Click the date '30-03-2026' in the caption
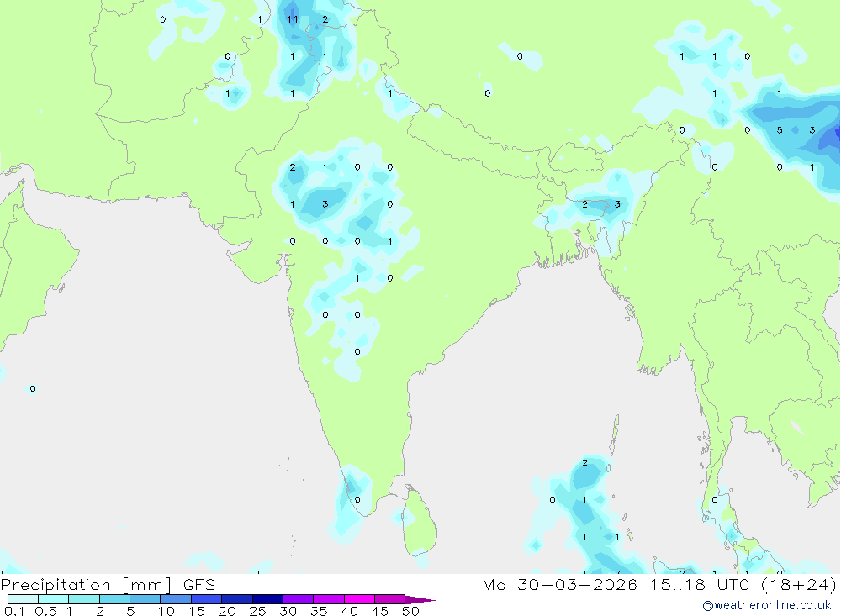This screenshot has height=616, width=841. click(x=578, y=584)
